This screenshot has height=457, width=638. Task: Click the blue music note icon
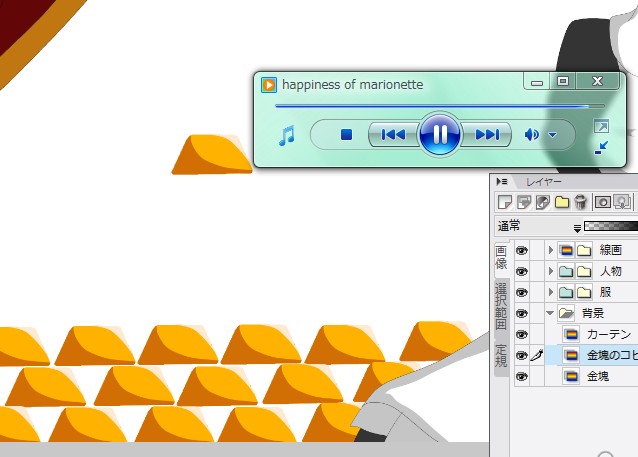pos(287,136)
